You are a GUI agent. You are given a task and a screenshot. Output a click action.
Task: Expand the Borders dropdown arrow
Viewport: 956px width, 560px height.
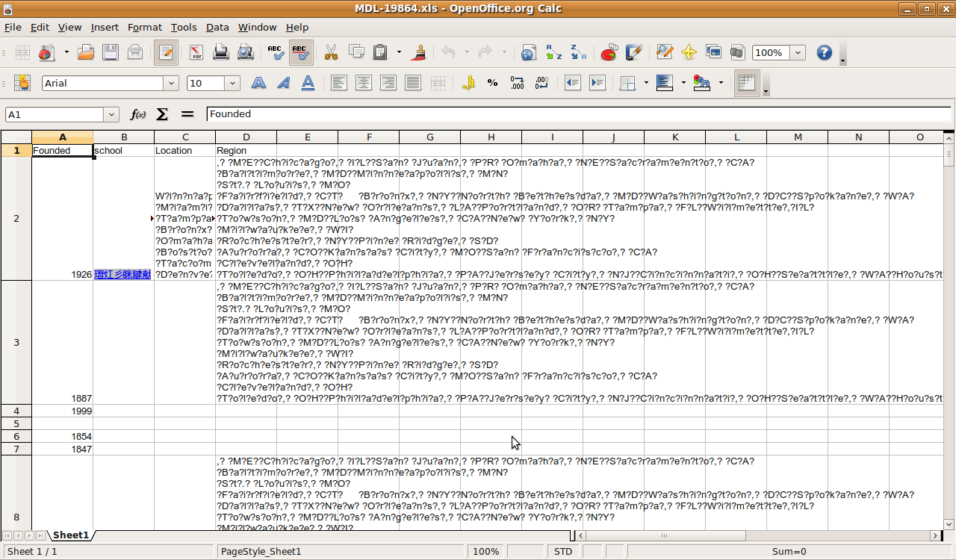(x=646, y=83)
